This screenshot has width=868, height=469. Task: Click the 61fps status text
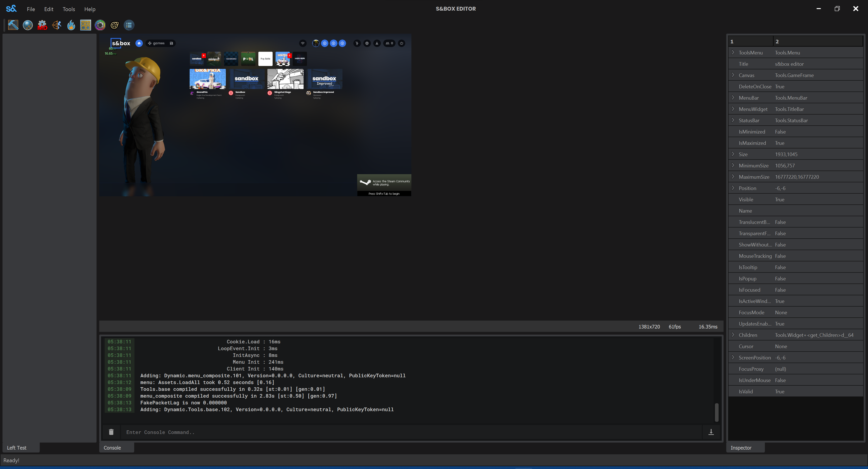point(675,327)
